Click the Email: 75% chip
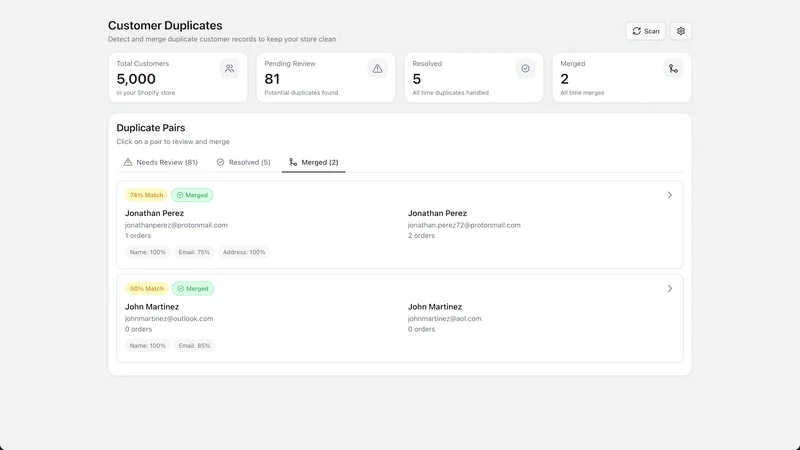 pyautogui.click(x=194, y=252)
